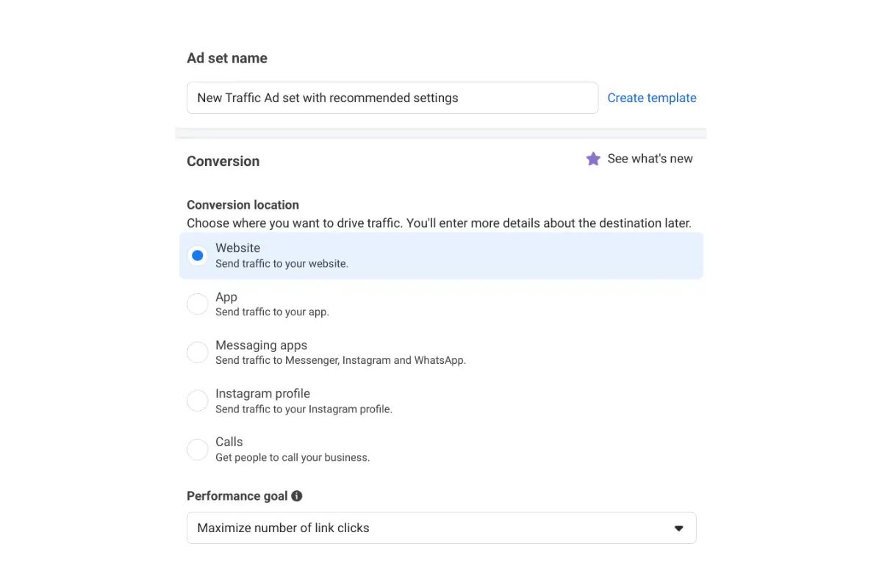The image size is (882, 588).
Task: Click the Calls option label
Action: click(x=229, y=442)
